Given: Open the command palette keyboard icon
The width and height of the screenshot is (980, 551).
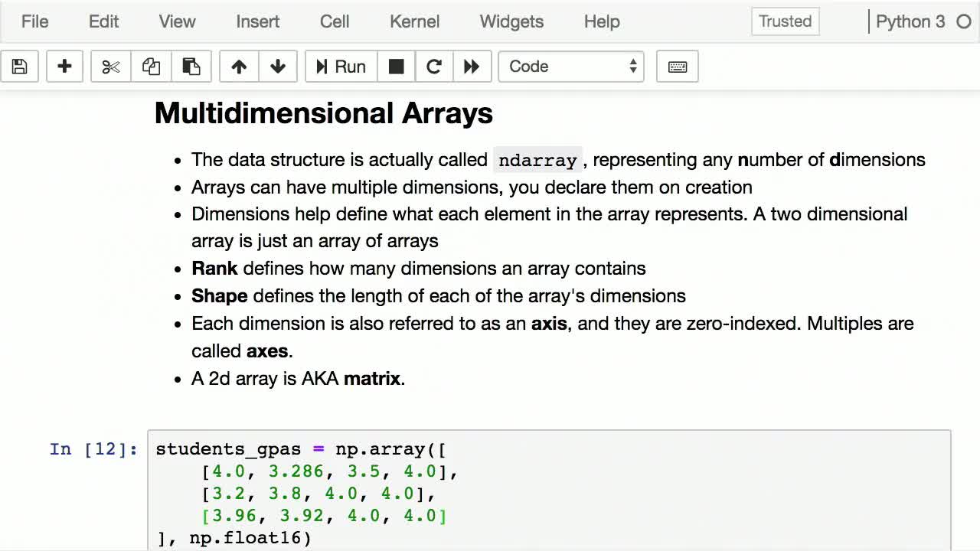Looking at the screenshot, I should click(677, 67).
